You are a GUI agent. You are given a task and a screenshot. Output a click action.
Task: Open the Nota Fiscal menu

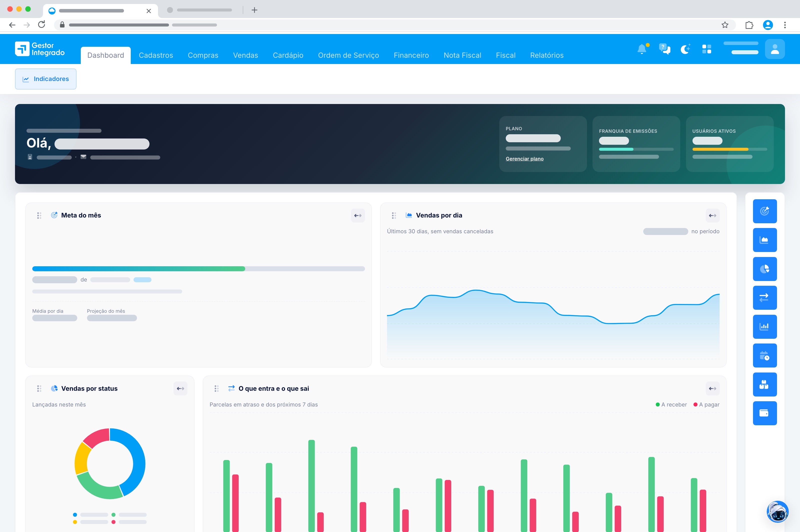point(462,55)
